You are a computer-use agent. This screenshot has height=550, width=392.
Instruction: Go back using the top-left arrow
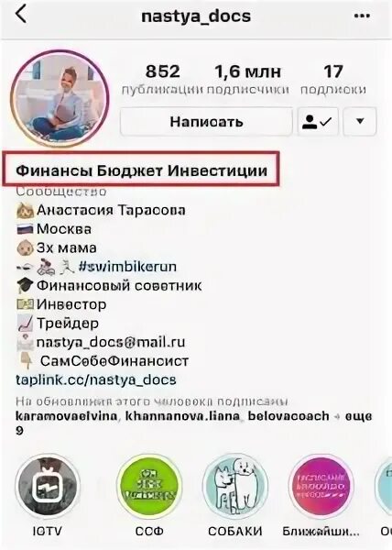(21, 16)
